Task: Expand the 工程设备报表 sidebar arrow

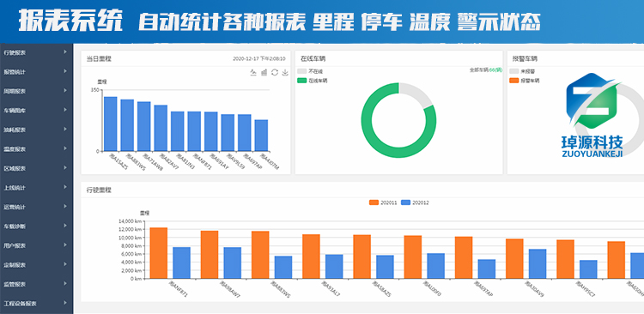Action: 65,303
